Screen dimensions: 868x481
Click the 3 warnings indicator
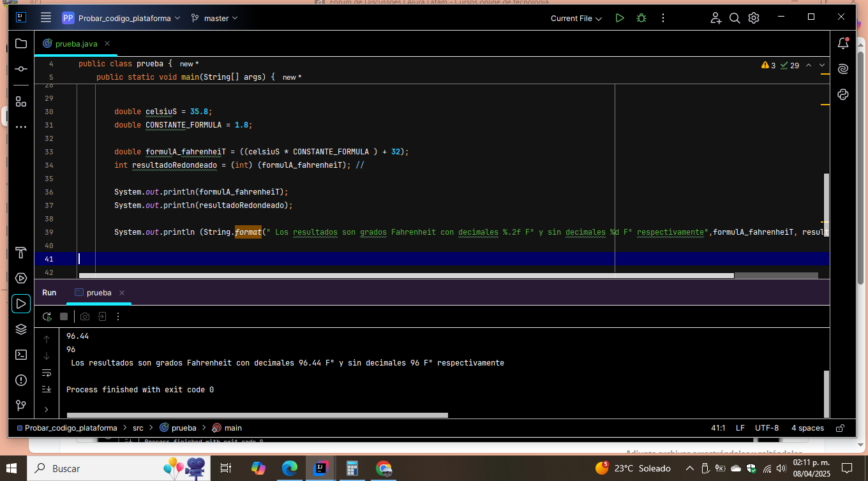(x=768, y=65)
